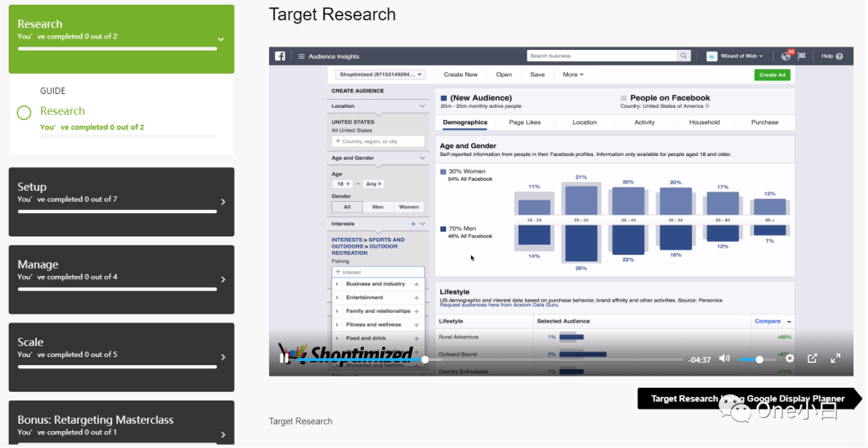This screenshot has width=868, height=448.
Task: Open the Compare dropdown in Lifestyle table
Action: click(x=772, y=321)
